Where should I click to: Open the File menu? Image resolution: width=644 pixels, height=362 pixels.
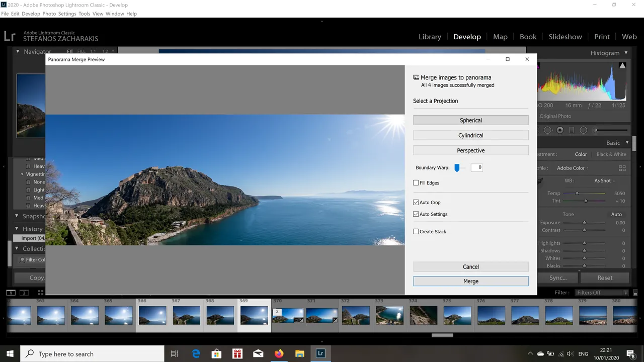pos(5,14)
